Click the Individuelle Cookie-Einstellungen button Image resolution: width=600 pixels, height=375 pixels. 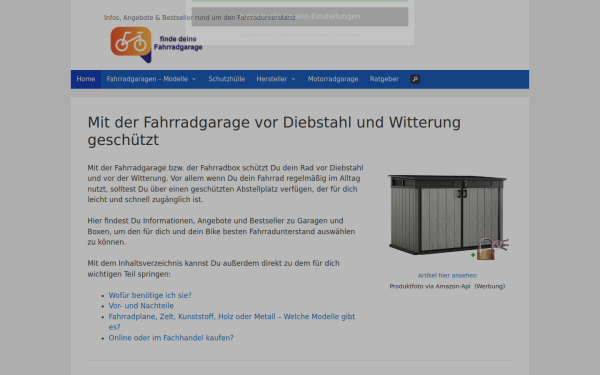300,17
